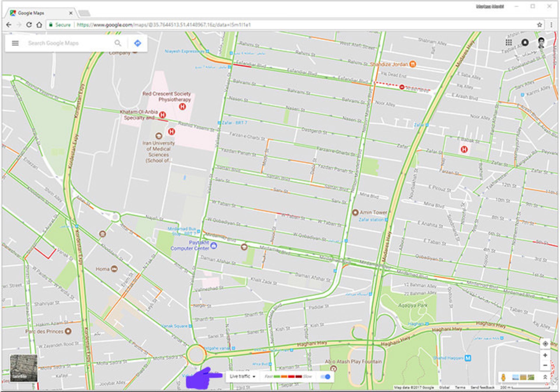Select the Paytakht Computer Center shop icon

[x=214, y=246]
